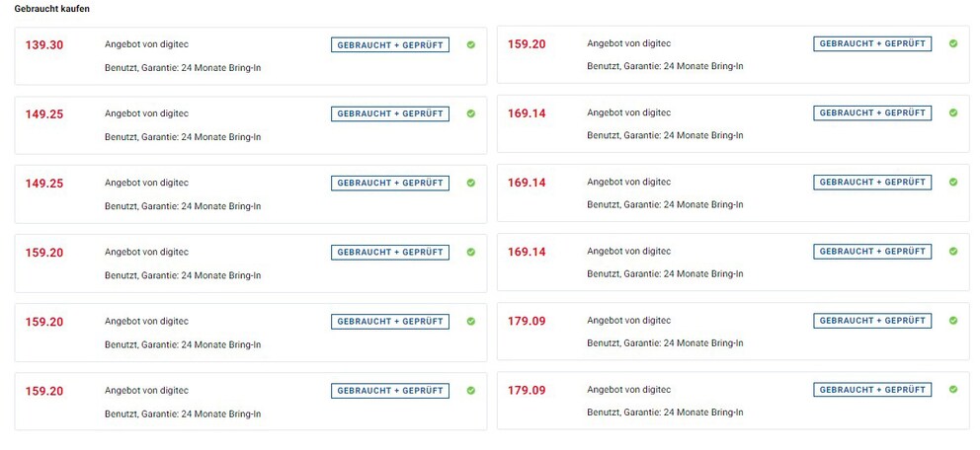Viewport: 980px width, 450px height.
Task: Click the green check icon on the middle 169.14 offer
Action: pos(953,183)
